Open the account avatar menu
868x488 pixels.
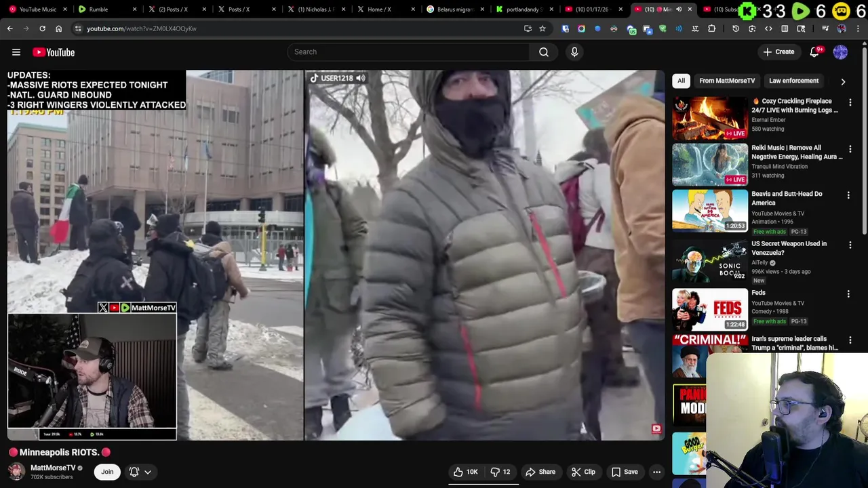point(840,52)
